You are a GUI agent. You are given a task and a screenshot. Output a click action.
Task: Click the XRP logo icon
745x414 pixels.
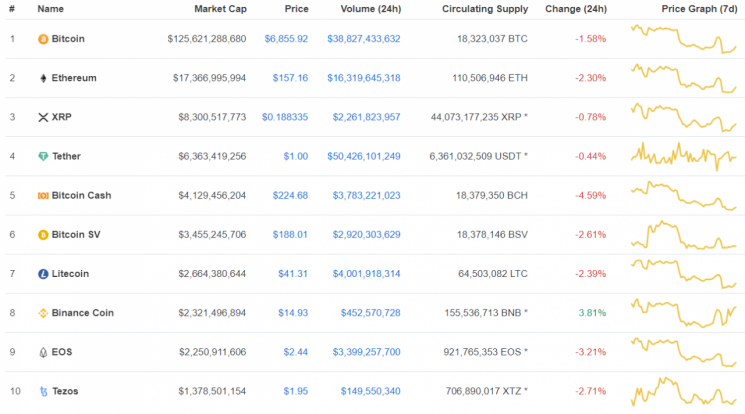[x=43, y=117]
